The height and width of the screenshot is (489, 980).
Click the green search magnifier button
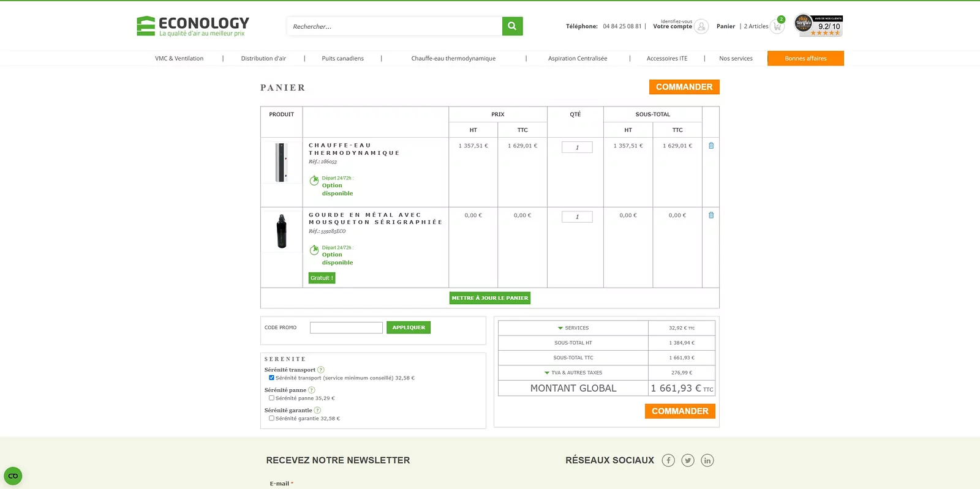click(x=512, y=26)
